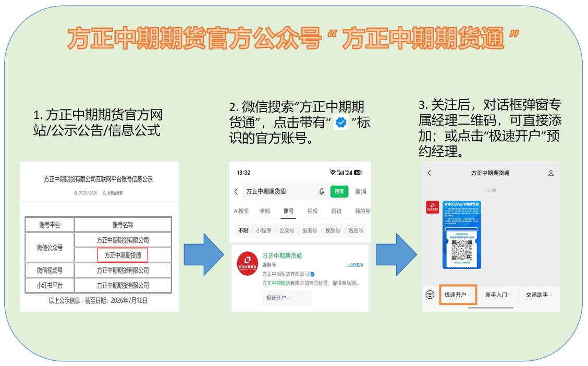Switch to the AI搜索 tab

click(x=241, y=211)
